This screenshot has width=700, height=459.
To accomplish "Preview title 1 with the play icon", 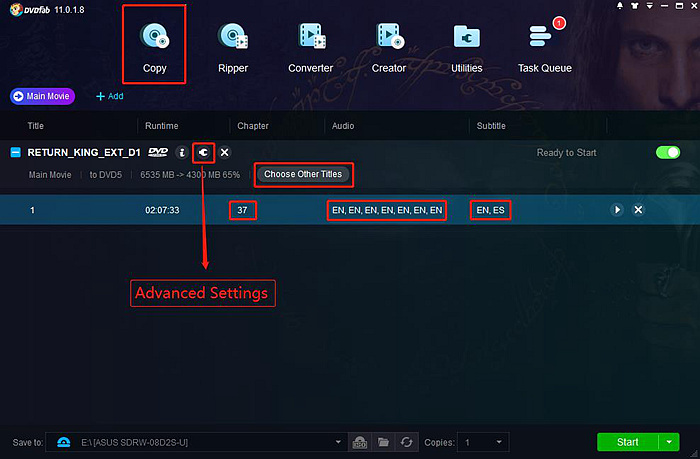I will point(617,209).
